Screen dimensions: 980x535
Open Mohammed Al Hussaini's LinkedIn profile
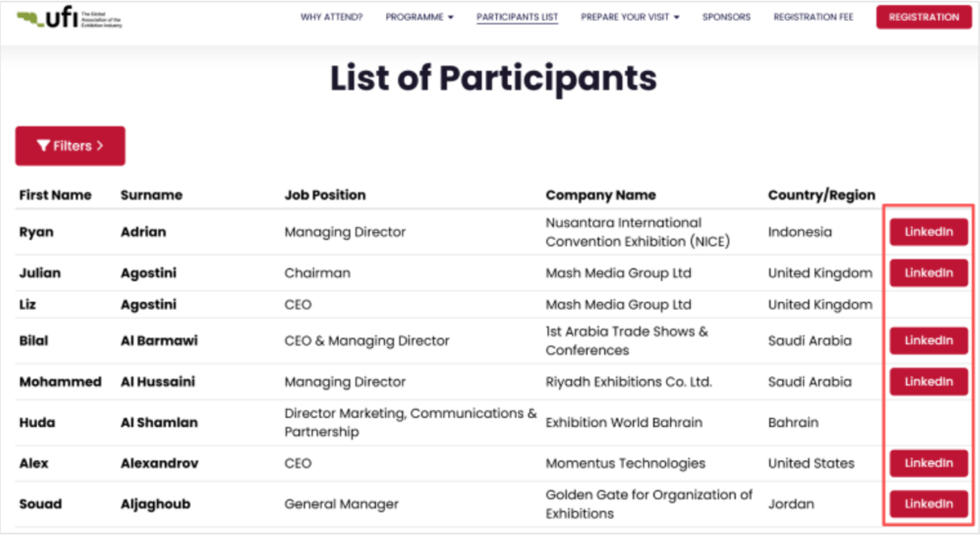point(928,382)
